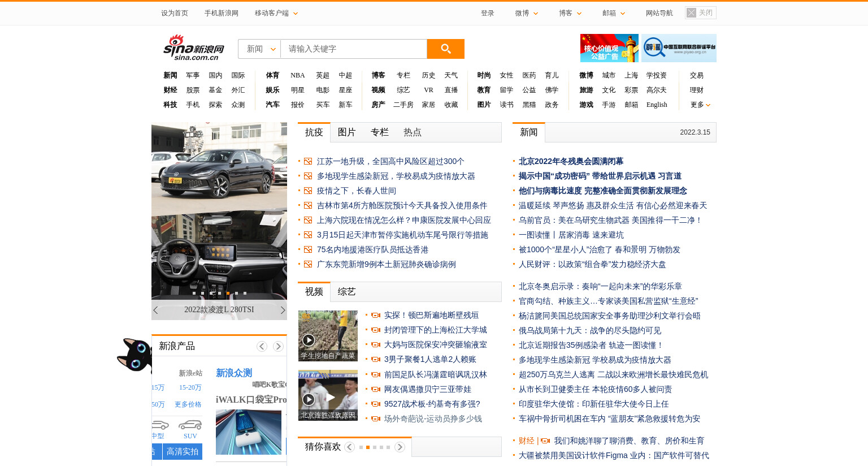Click video icon beside 实探！顿巴斯遍地断壁残垣

[376, 315]
